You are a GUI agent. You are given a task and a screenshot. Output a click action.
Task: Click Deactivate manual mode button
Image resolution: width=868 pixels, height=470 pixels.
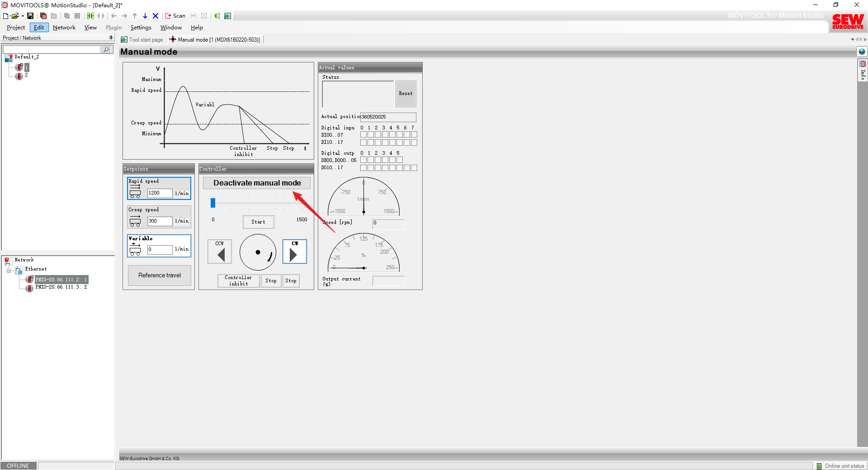[257, 183]
